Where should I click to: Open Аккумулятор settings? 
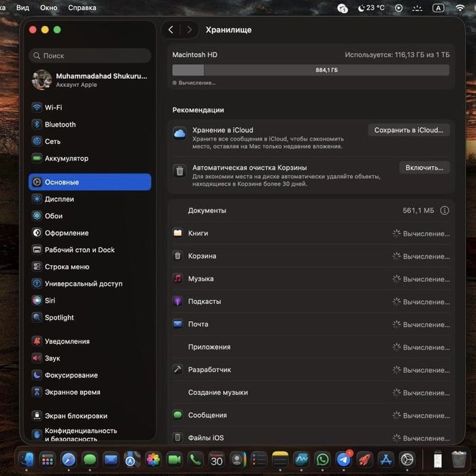tap(90, 158)
